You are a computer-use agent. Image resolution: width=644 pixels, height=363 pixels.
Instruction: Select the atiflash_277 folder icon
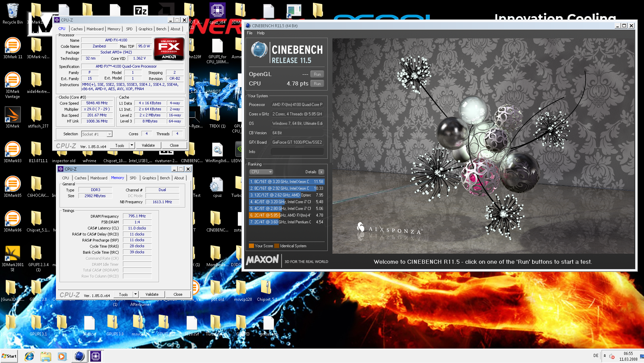pyautogui.click(x=38, y=117)
